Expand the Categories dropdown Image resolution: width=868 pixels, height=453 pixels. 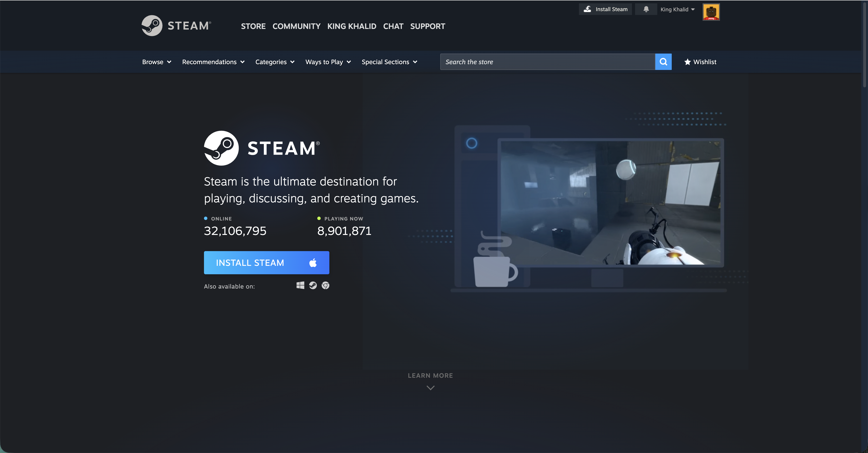click(x=275, y=62)
